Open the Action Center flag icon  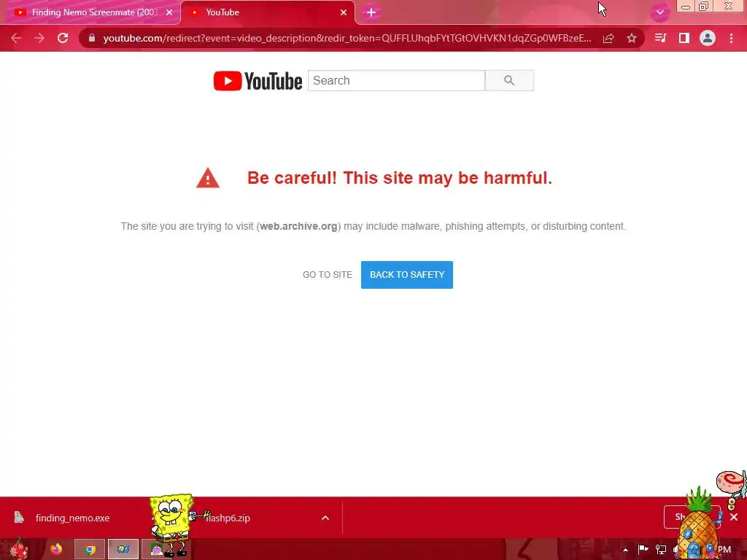pos(643,550)
